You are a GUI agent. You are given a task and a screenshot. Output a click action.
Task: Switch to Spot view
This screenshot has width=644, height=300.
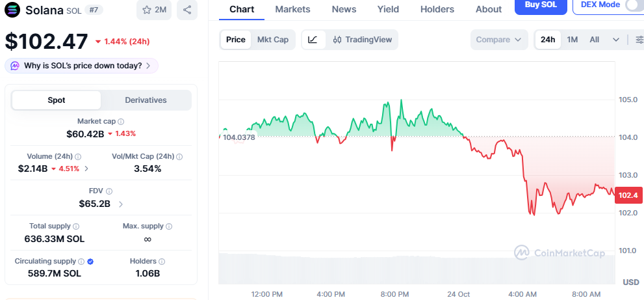tap(57, 100)
